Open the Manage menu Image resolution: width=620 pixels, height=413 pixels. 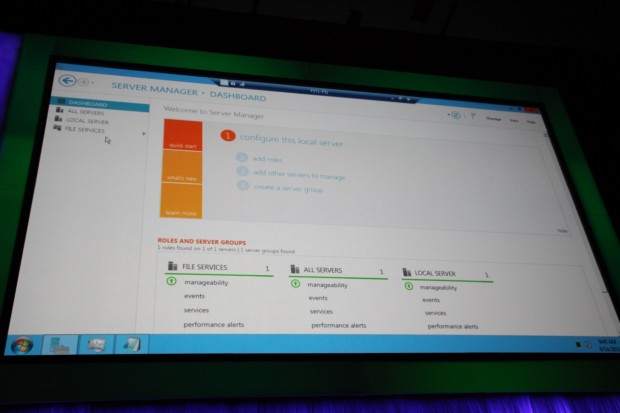tap(493, 119)
